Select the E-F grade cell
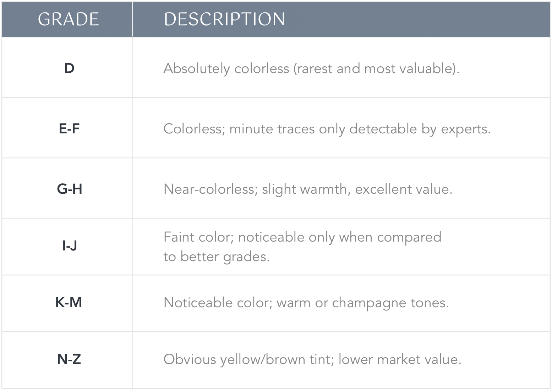Image resolution: width=552 pixels, height=392 pixels. pyautogui.click(x=69, y=128)
